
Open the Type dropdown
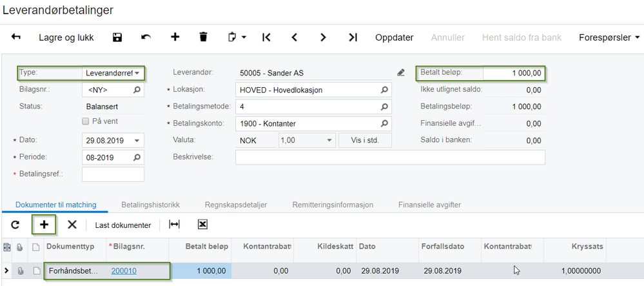(137, 73)
